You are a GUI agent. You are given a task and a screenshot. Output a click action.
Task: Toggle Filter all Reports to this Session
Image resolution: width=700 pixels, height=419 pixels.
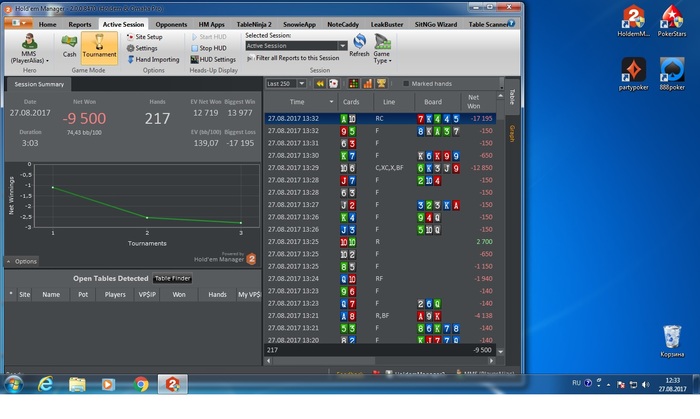click(x=293, y=58)
